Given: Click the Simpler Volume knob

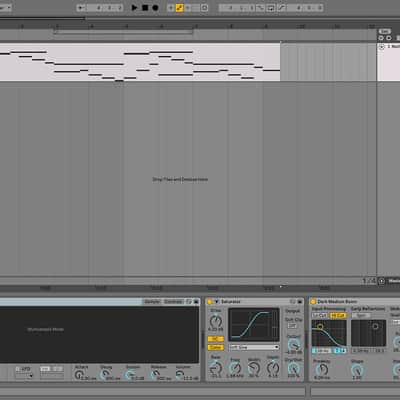Looking at the screenshot, I should tap(180, 375).
